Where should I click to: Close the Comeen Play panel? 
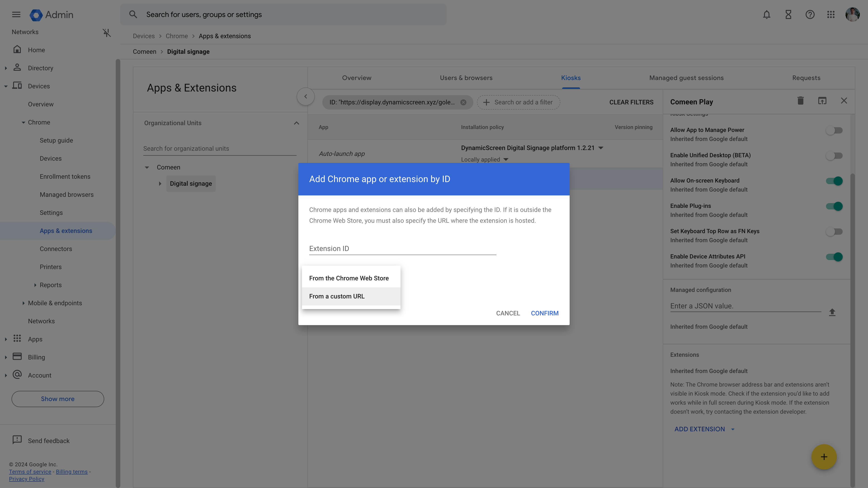pyautogui.click(x=844, y=101)
